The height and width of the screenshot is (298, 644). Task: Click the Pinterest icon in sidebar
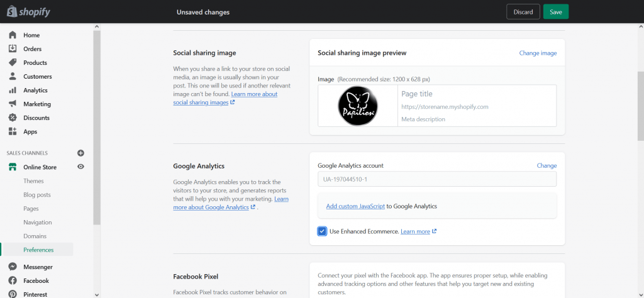point(13,294)
